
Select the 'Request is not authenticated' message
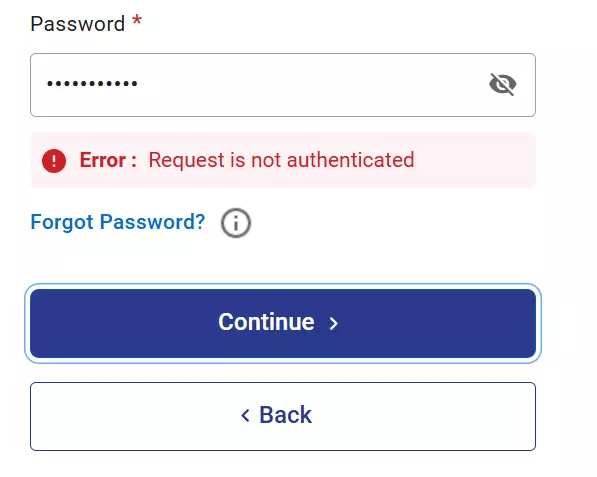[x=281, y=160]
